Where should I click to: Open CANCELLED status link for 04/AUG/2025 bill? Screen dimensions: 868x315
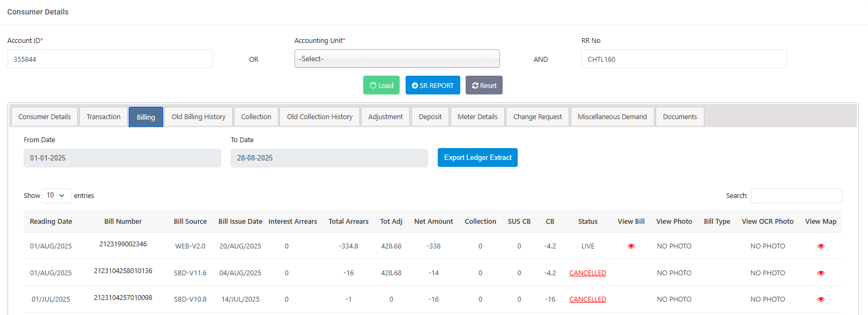pyautogui.click(x=587, y=273)
